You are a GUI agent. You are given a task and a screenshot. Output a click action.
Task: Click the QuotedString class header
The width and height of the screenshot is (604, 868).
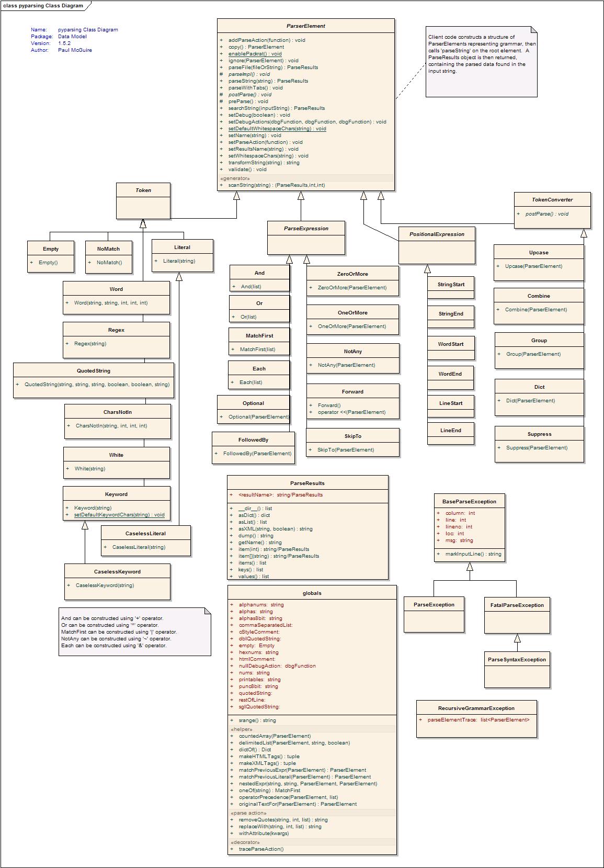(94, 370)
